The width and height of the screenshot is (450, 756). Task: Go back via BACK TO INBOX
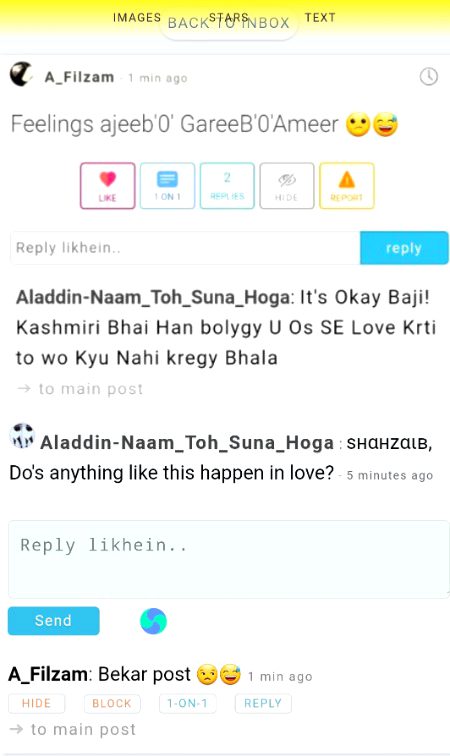coord(229,23)
